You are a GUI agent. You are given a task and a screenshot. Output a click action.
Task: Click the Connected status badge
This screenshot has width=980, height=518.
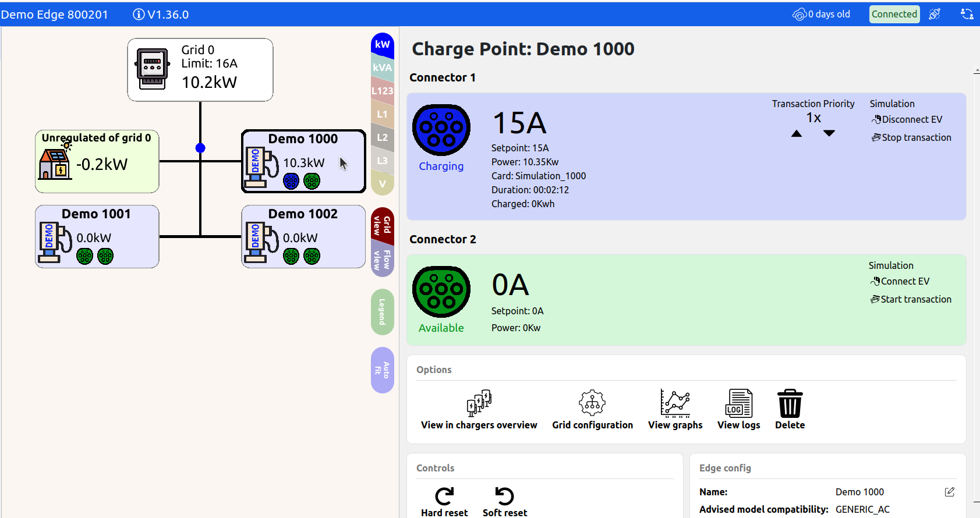pos(894,14)
